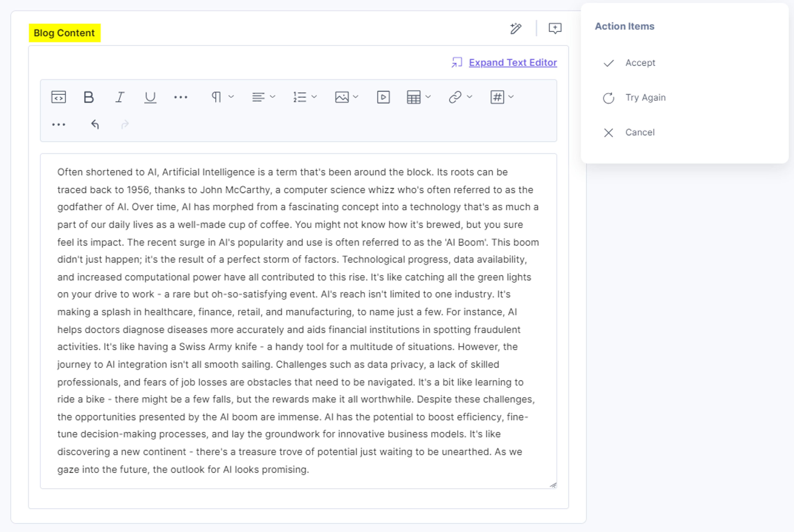This screenshot has height=532, width=794.
Task: Insert a video with the play icon
Action: pyautogui.click(x=383, y=97)
